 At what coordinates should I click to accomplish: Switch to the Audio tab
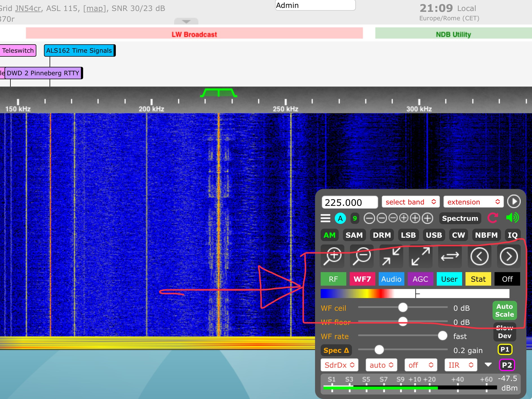coord(391,279)
